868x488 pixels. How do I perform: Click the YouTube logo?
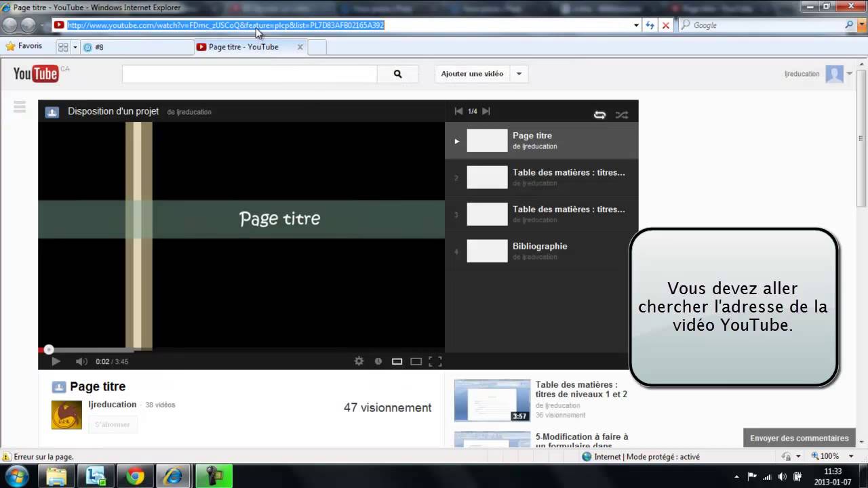[36, 73]
